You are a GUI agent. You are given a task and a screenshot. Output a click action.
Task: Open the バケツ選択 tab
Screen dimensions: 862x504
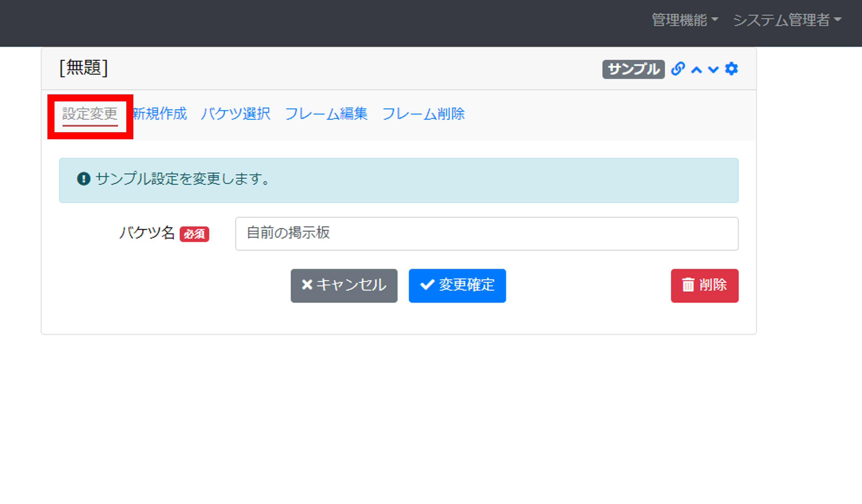click(x=235, y=114)
